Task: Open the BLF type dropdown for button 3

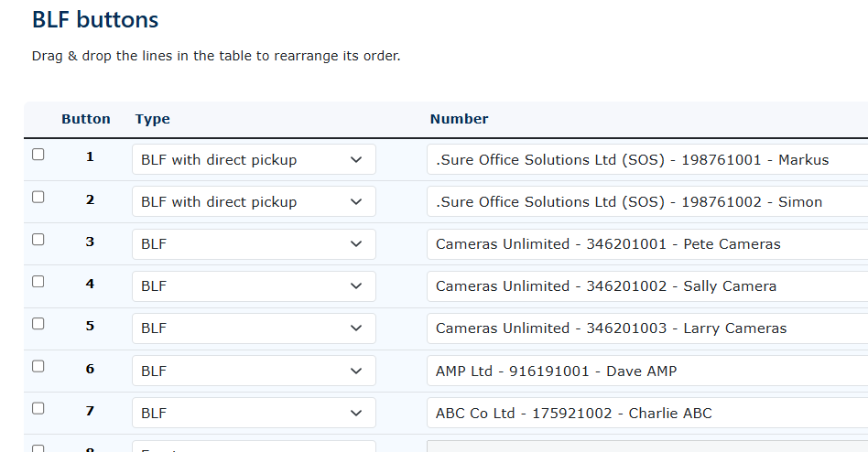Action: (254, 244)
